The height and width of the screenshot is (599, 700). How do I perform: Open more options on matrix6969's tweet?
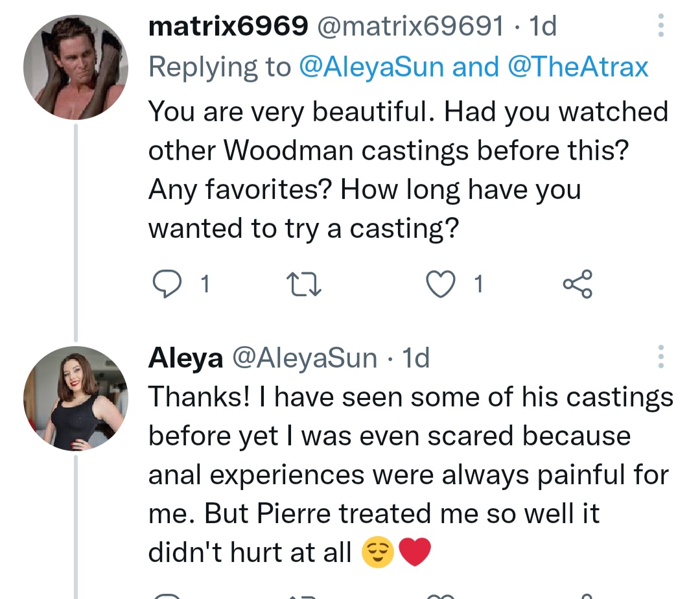point(660,27)
